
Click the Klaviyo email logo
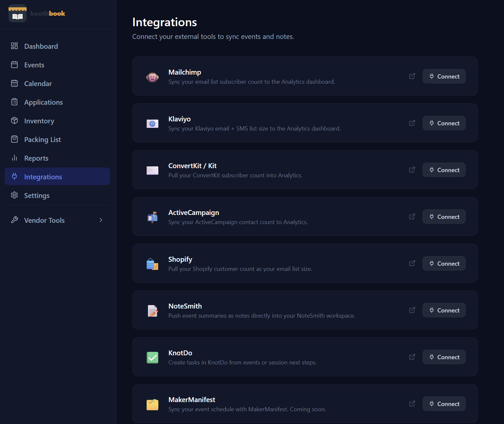pos(153,124)
